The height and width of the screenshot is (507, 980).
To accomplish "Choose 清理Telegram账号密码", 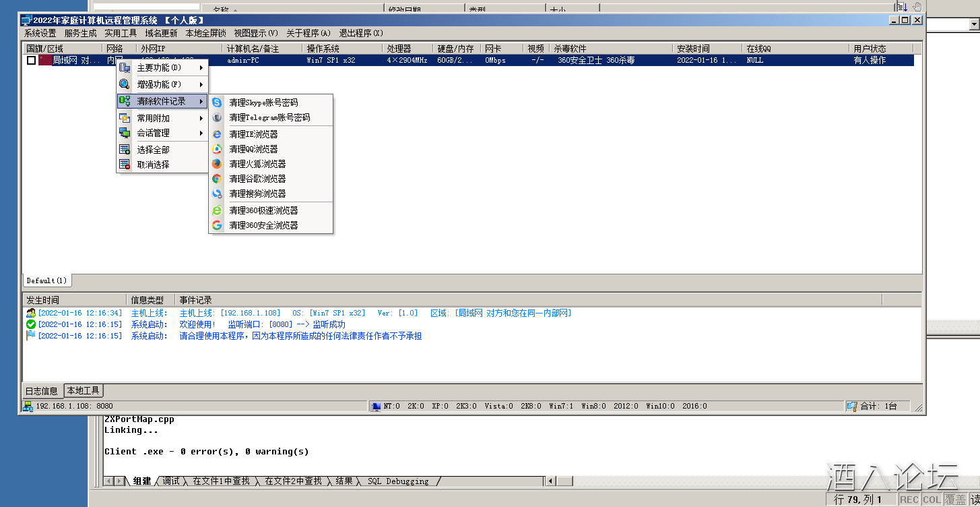I will [271, 117].
